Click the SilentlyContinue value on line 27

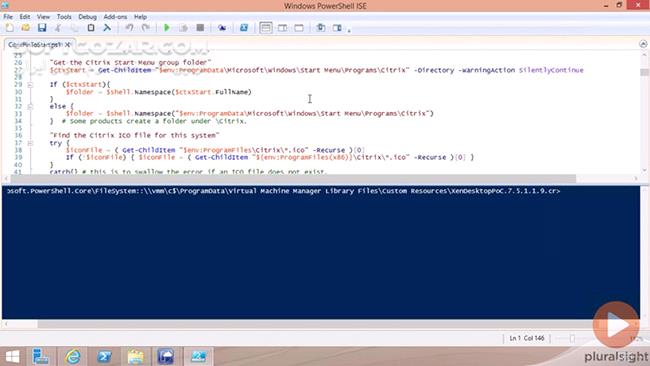pos(551,70)
